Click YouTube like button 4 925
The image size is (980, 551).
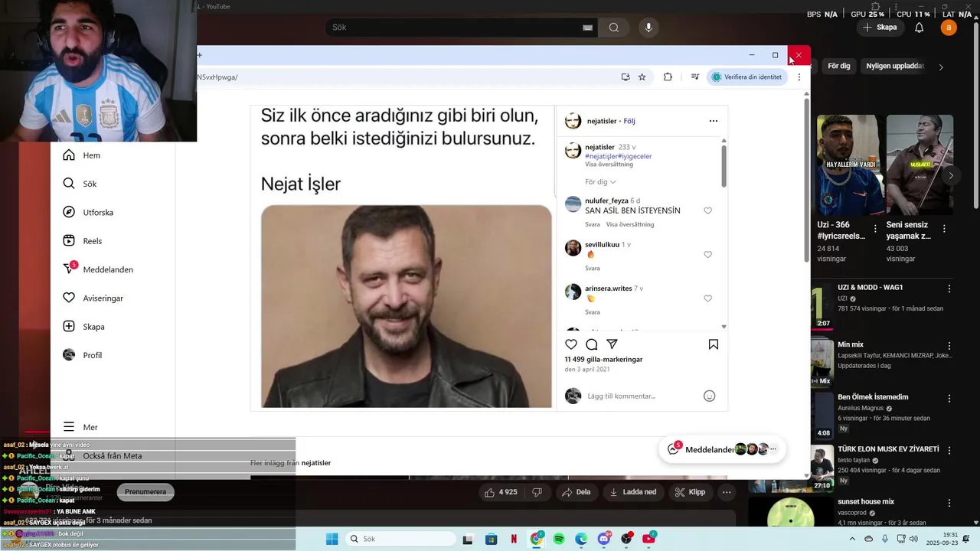(501, 492)
